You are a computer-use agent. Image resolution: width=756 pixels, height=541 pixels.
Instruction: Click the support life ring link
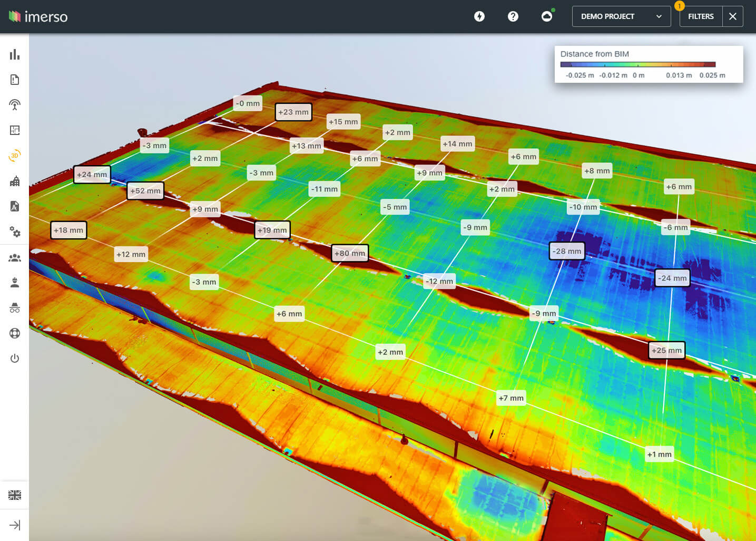tap(14, 333)
